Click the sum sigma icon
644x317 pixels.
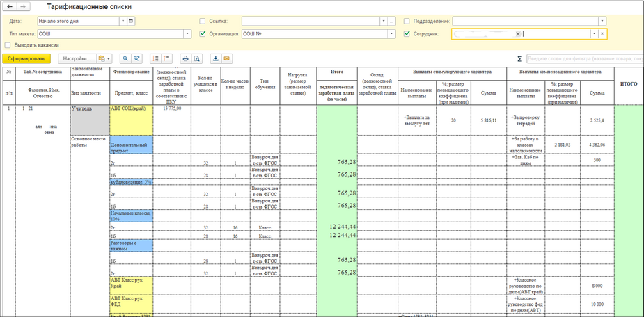[519, 59]
